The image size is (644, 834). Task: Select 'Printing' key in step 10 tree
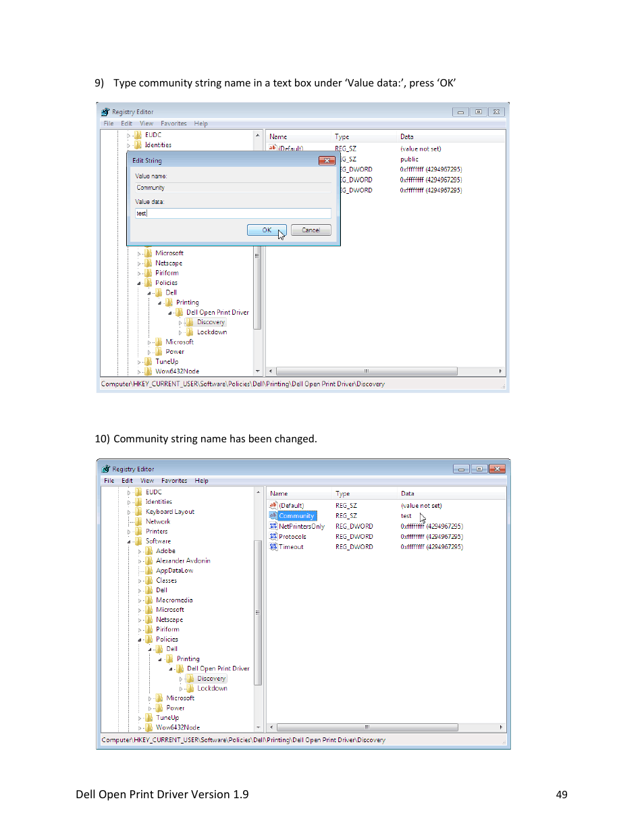click(x=188, y=659)
